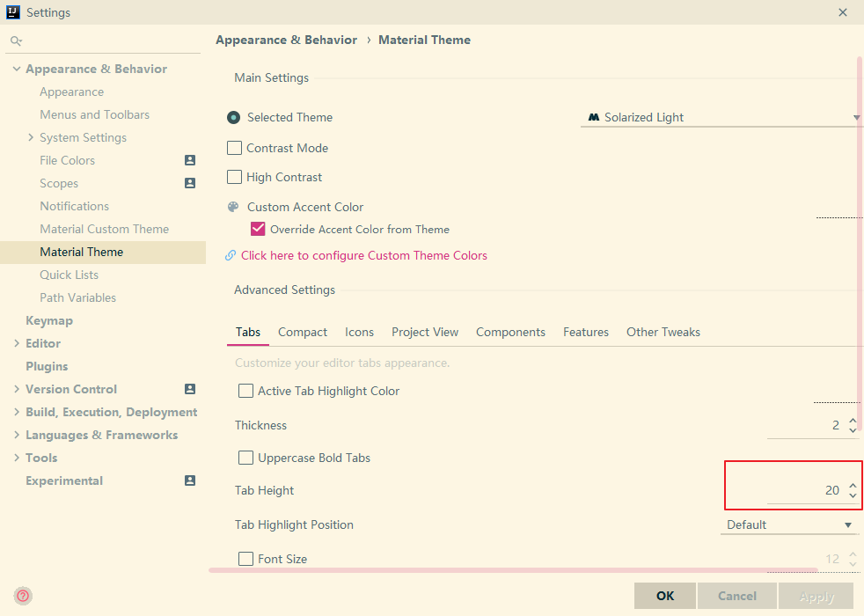Open Notifications settings
The image size is (864, 616).
75,206
